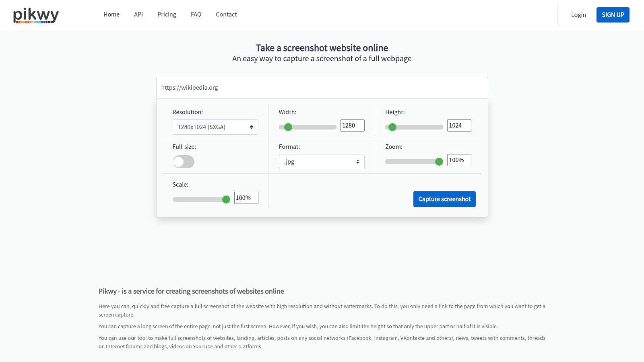The width and height of the screenshot is (644, 362).
Task: Expand the Format dropdown
Action: pyautogui.click(x=322, y=162)
